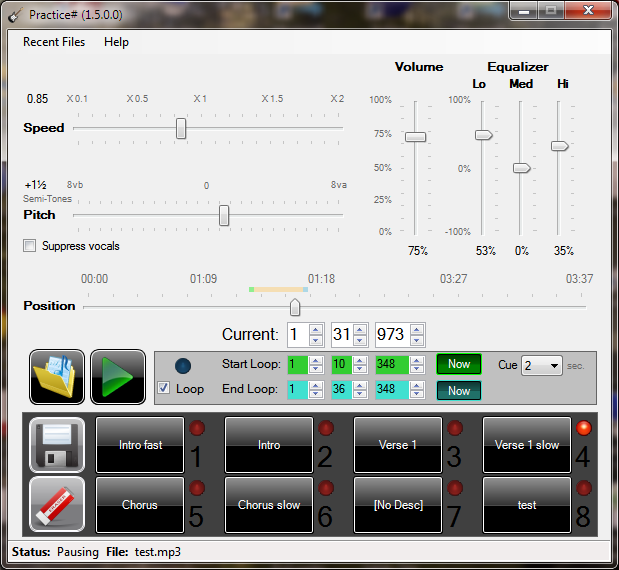Select the Chorus slow preset button

tap(269, 505)
